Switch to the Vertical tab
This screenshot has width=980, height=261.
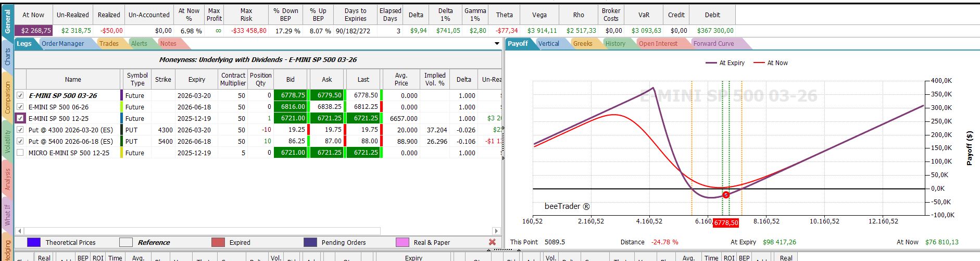coord(549,44)
